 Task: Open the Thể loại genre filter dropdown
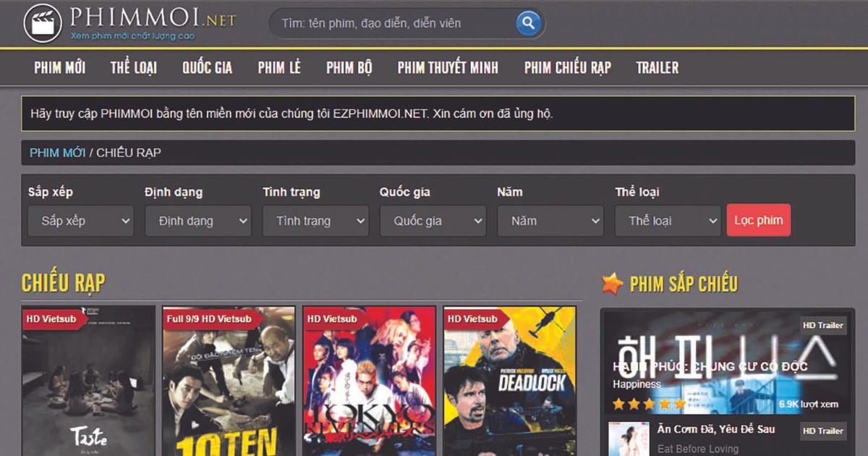click(668, 221)
